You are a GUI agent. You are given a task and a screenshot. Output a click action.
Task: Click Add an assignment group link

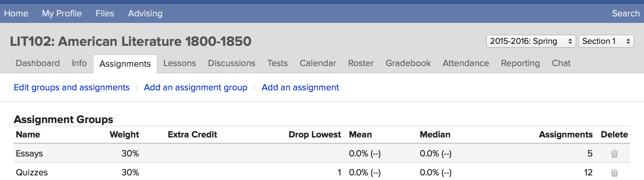195,87
